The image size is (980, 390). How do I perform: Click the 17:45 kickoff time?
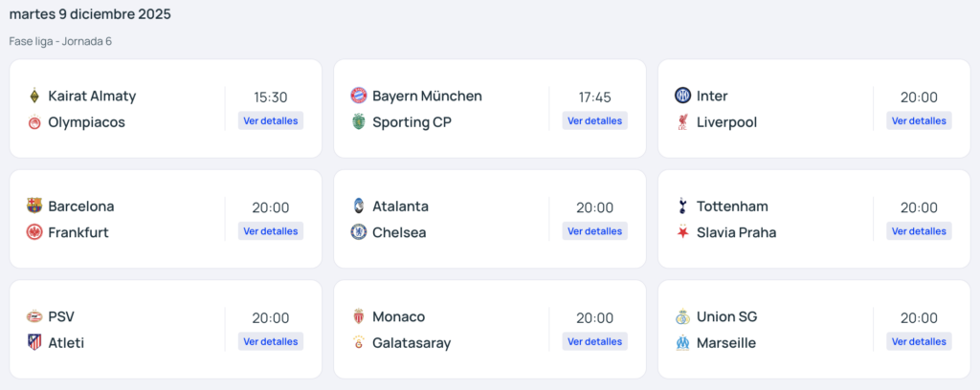click(594, 97)
